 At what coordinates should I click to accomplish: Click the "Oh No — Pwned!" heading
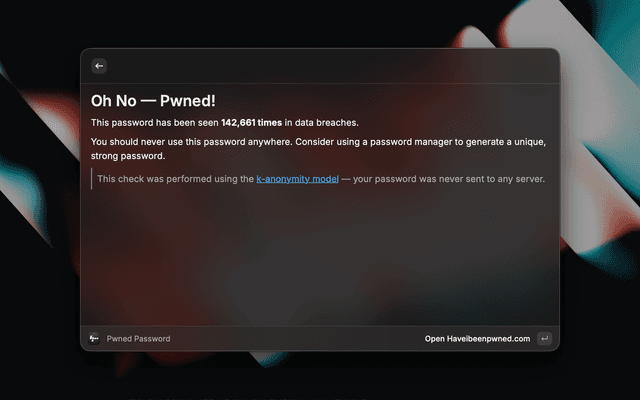(x=153, y=100)
